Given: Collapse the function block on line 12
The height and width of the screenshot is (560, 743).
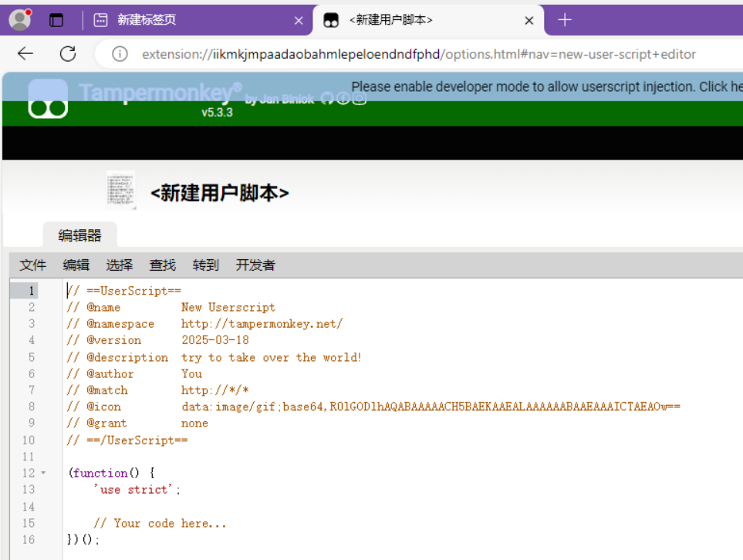Looking at the screenshot, I should (43, 473).
